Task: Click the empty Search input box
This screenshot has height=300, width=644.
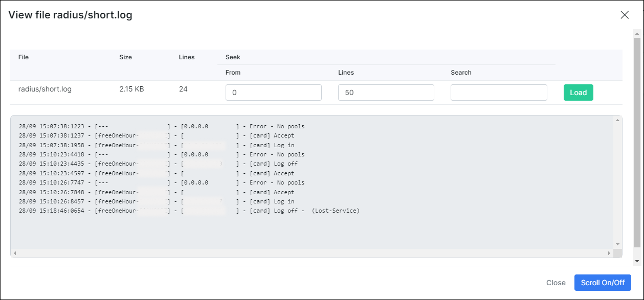Action: (498, 93)
